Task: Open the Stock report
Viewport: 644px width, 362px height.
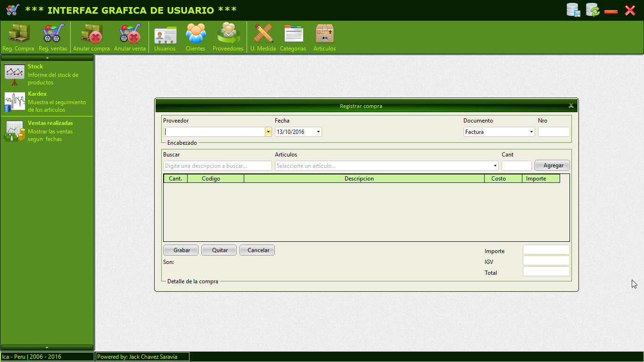Action: (x=47, y=74)
